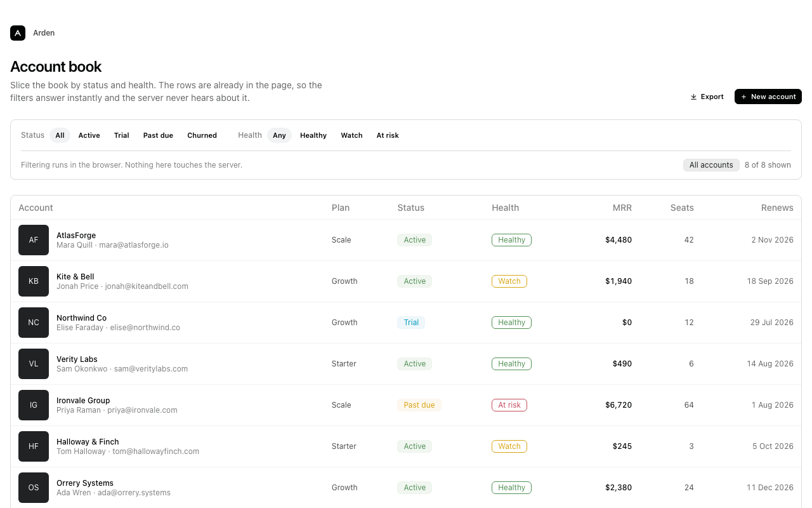Click the 64 seats value

pos(689,405)
